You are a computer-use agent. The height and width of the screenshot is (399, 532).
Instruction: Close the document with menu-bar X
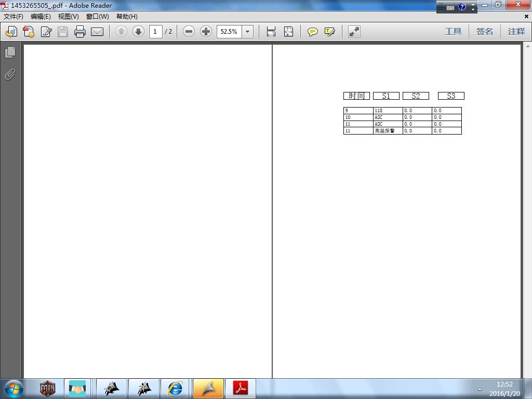(x=526, y=16)
